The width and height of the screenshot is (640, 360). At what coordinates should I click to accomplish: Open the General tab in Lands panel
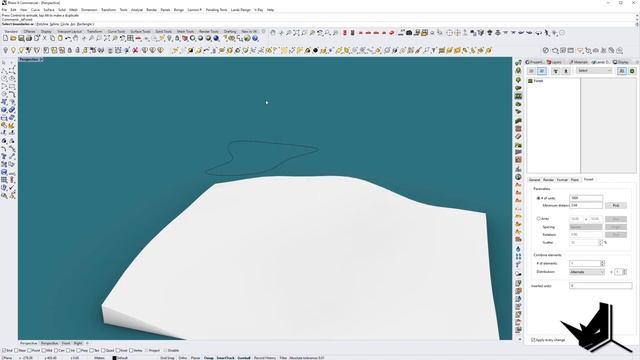coord(534,180)
